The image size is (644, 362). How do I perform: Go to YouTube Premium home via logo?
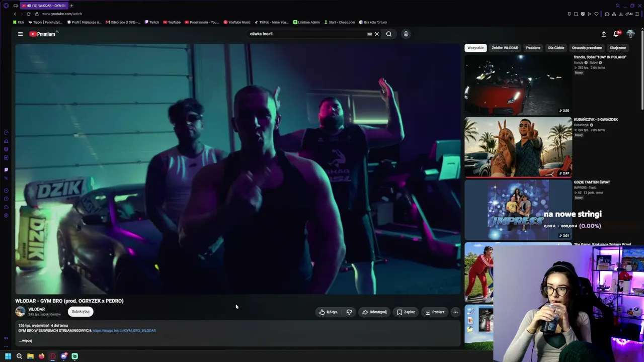pos(43,34)
